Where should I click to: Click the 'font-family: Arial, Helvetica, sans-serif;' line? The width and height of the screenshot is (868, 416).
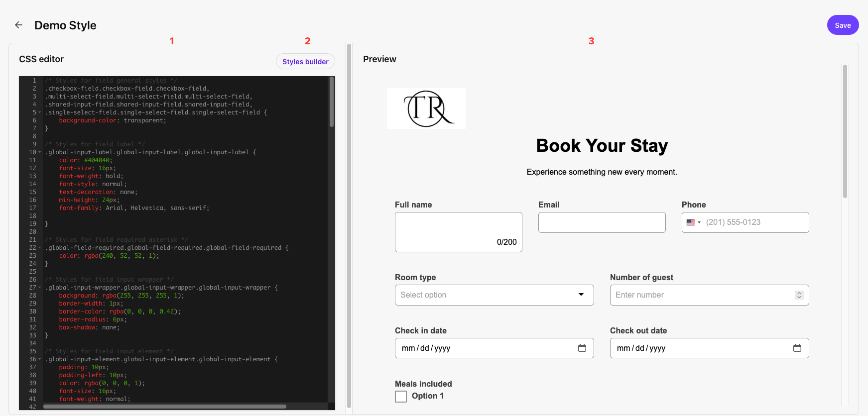[134, 208]
